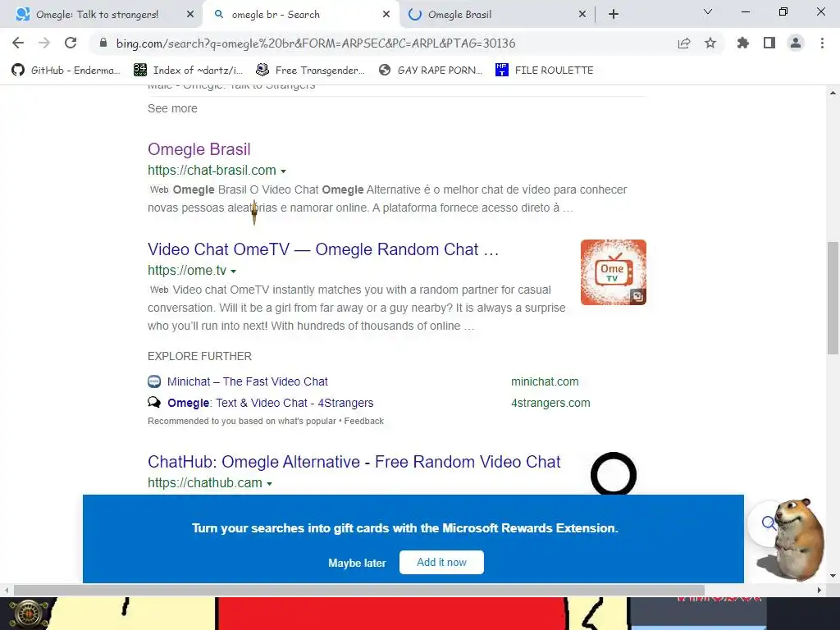Open 'ChatHub: Omegle Alternative' result

[x=354, y=461]
